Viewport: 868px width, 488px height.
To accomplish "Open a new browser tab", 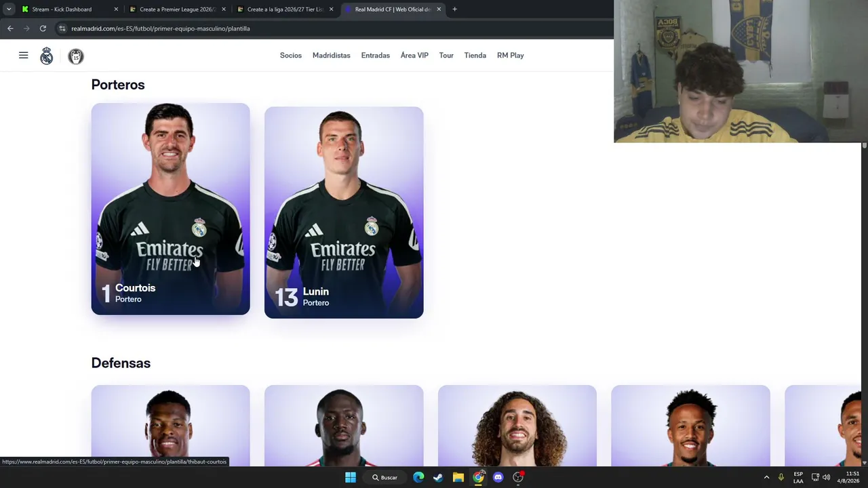I will [x=454, y=9].
